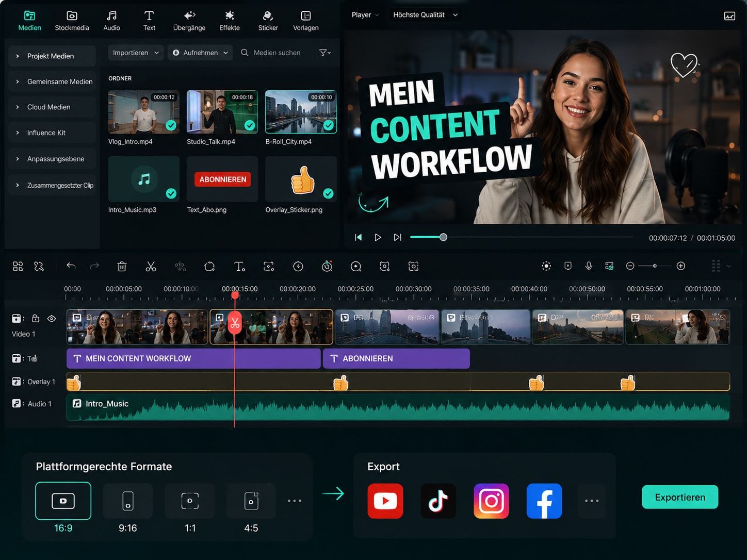The image size is (747, 560).
Task: Lock the Video 1 track
Action: pos(36,318)
